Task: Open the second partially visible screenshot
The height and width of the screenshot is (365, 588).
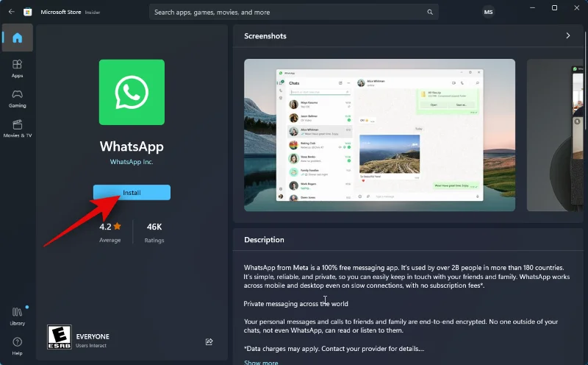Action: point(555,135)
